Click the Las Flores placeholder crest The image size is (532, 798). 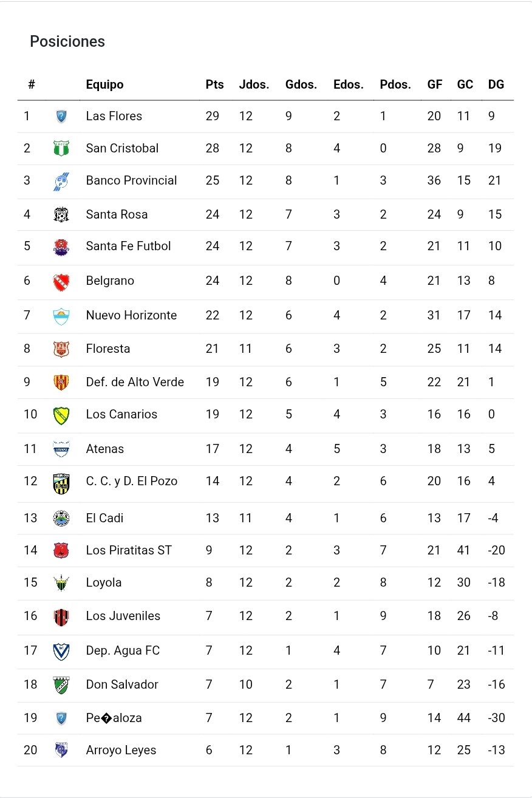(x=61, y=116)
